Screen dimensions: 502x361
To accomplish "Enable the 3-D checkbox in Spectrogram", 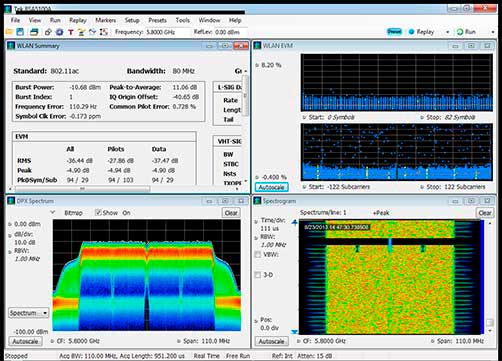I will click(x=258, y=275).
